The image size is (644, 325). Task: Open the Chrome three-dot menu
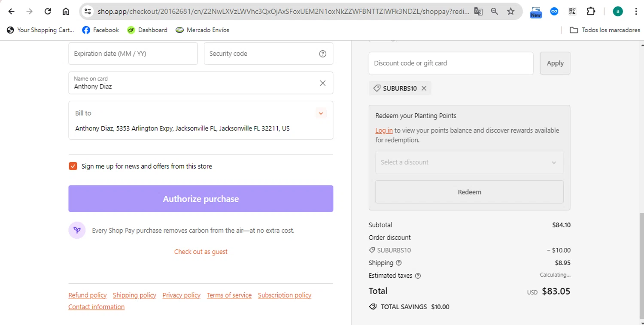(x=636, y=12)
